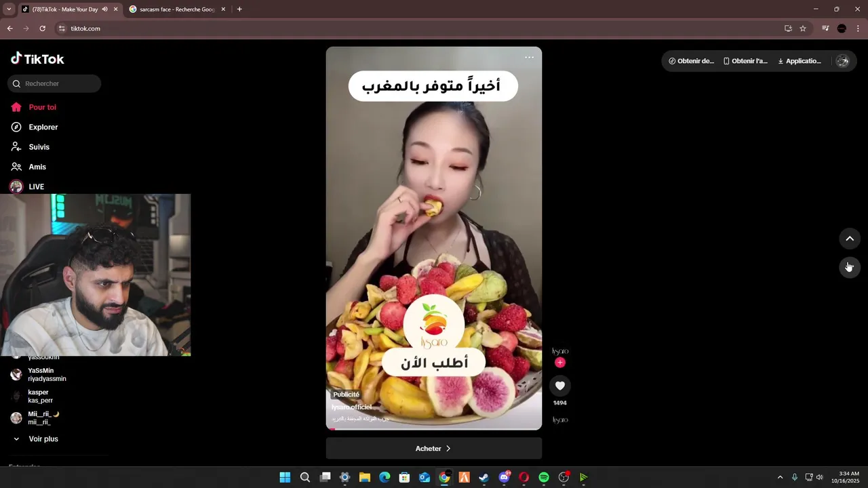Click the Publicité label
Screen dimensions: 868x488
point(346,394)
